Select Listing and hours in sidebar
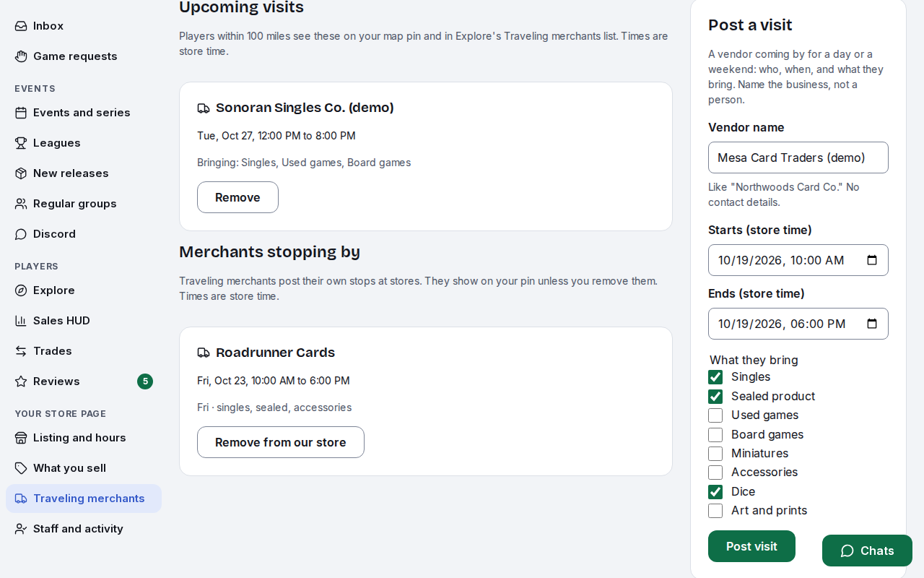Viewport: 924px width, 578px height. click(x=84, y=438)
